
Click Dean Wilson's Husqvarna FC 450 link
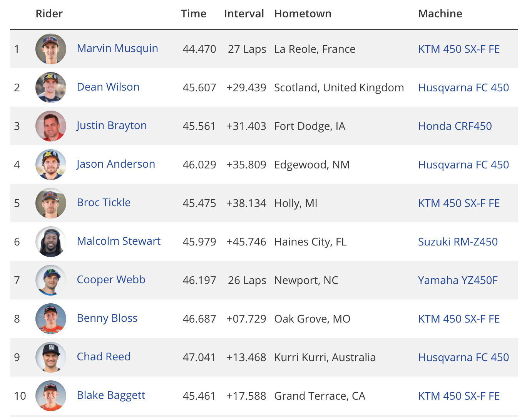point(463,88)
